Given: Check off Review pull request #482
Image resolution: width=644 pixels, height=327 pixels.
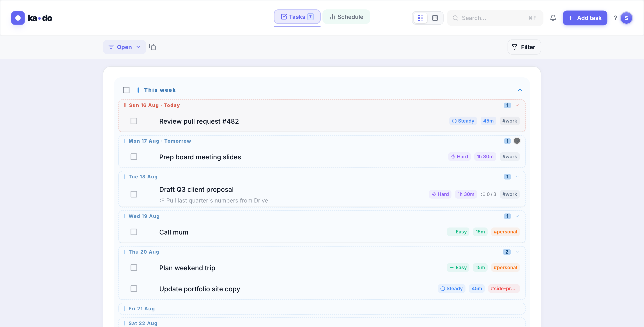Looking at the screenshot, I should [134, 121].
